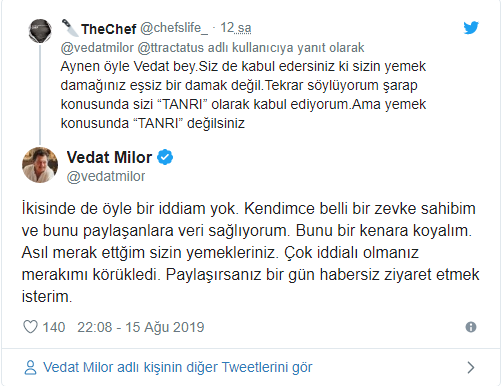The height and width of the screenshot is (386, 504).
Task: Like the tweet with heart icon
Action: click(x=30, y=327)
